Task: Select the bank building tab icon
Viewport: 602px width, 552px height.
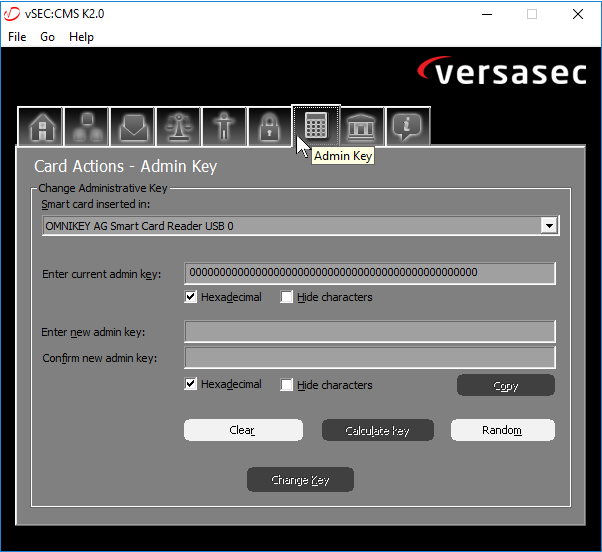Action: pyautogui.click(x=362, y=126)
